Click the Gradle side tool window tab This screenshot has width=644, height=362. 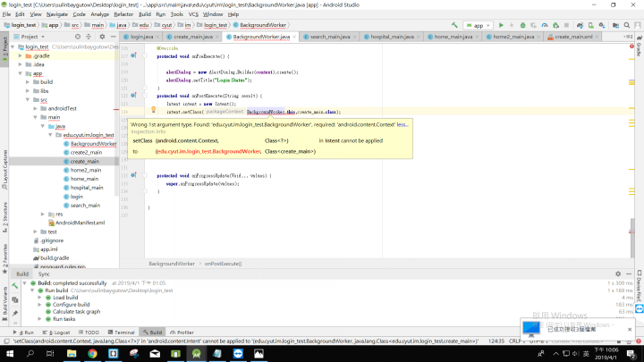pos(639,46)
